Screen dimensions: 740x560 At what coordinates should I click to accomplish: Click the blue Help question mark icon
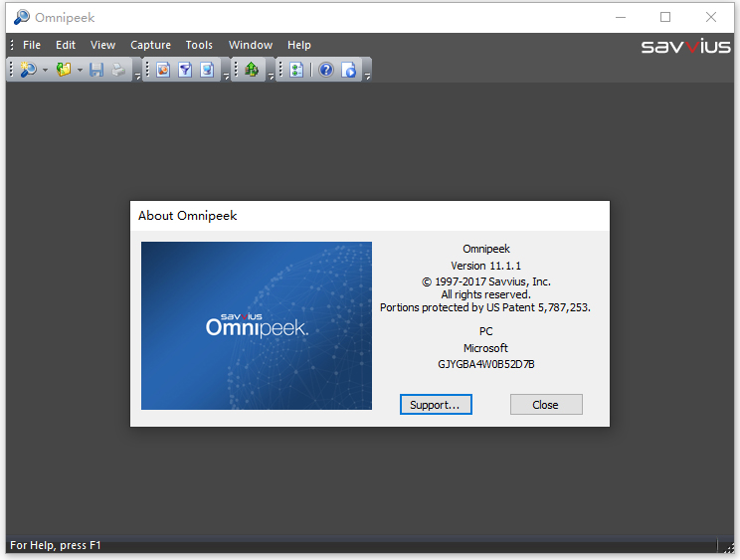[x=326, y=70]
